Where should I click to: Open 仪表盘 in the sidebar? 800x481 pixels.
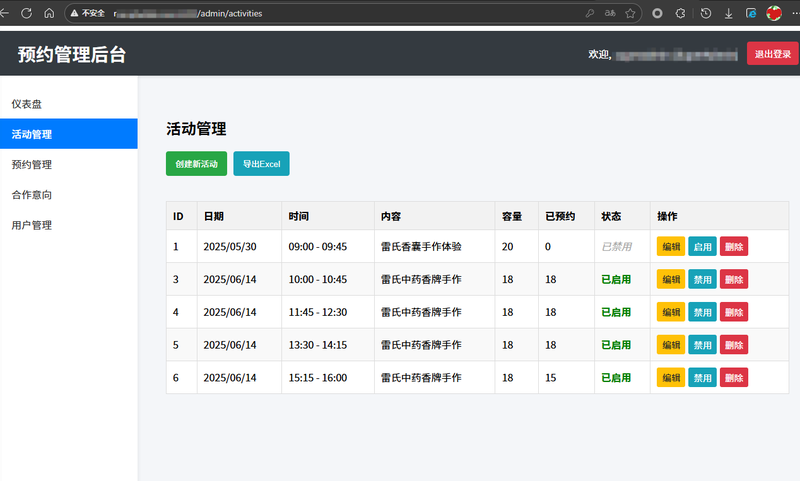pos(26,104)
